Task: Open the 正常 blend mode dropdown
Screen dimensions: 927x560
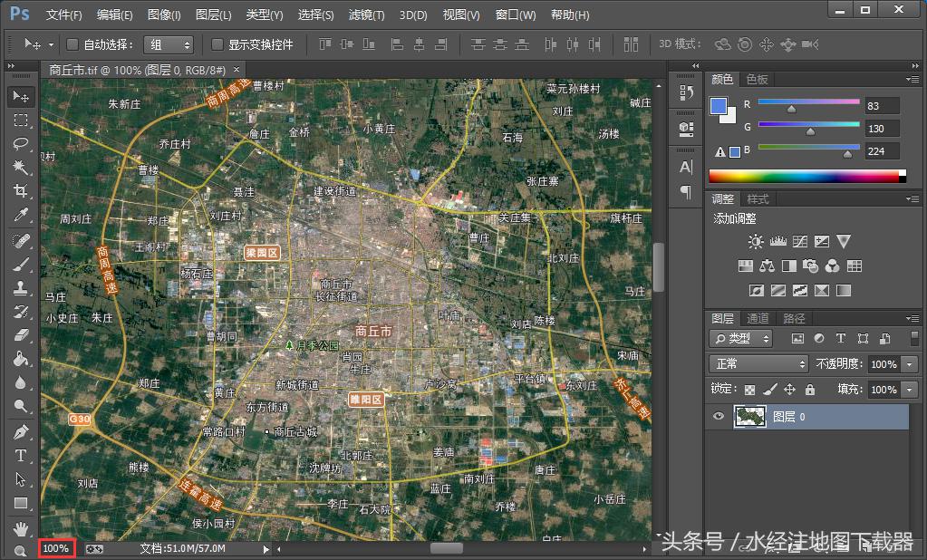Action: 759,364
